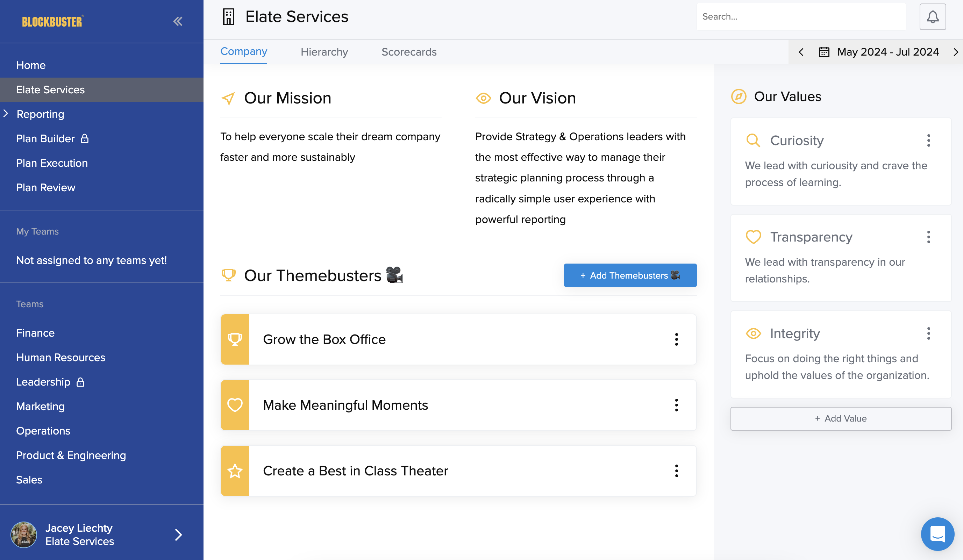The image size is (963, 560).
Task: Open the Marketing team page
Action: [40, 406]
